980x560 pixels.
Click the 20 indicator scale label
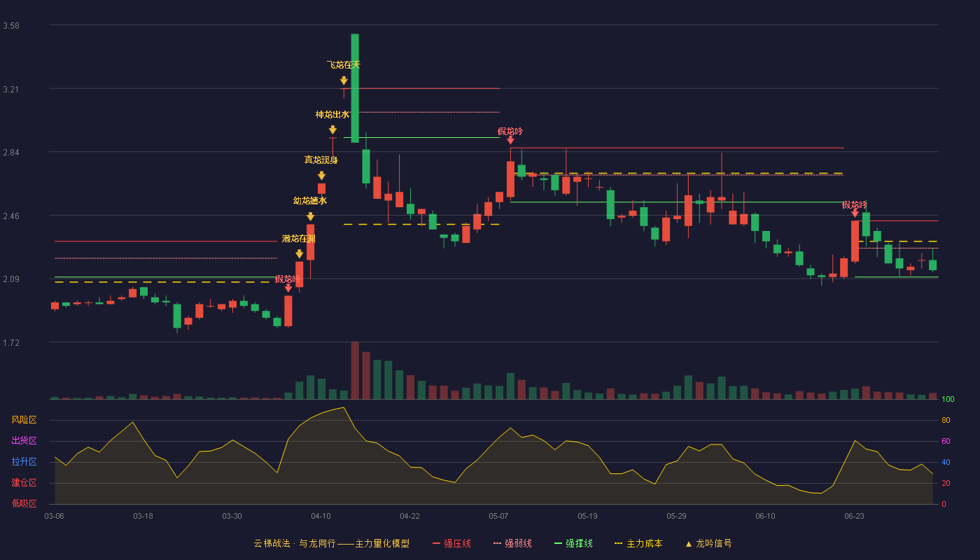point(946,483)
